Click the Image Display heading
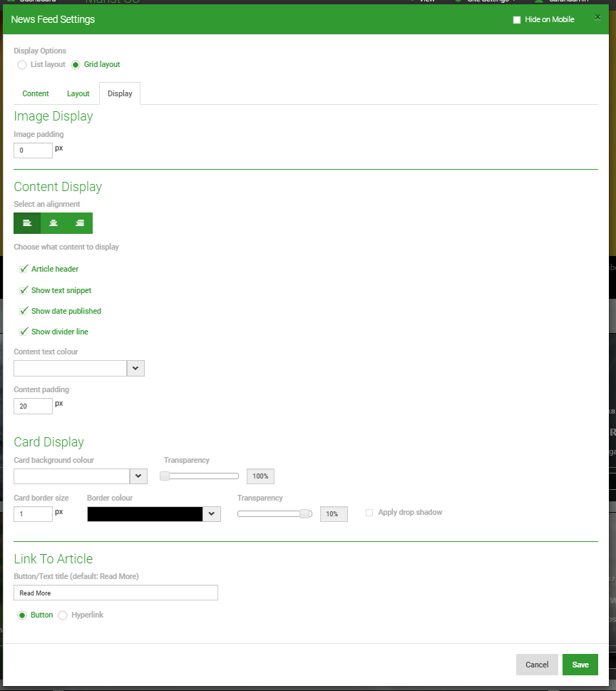The height and width of the screenshot is (691, 616). coord(53,116)
